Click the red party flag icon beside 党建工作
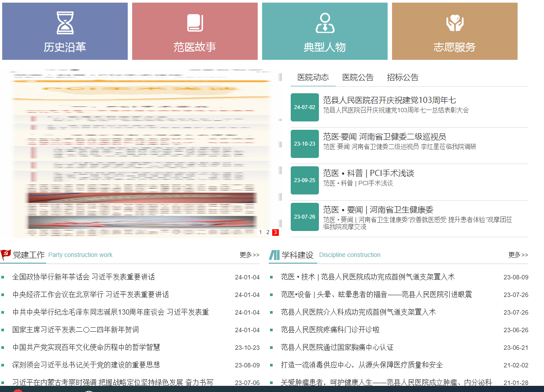 click(6, 255)
